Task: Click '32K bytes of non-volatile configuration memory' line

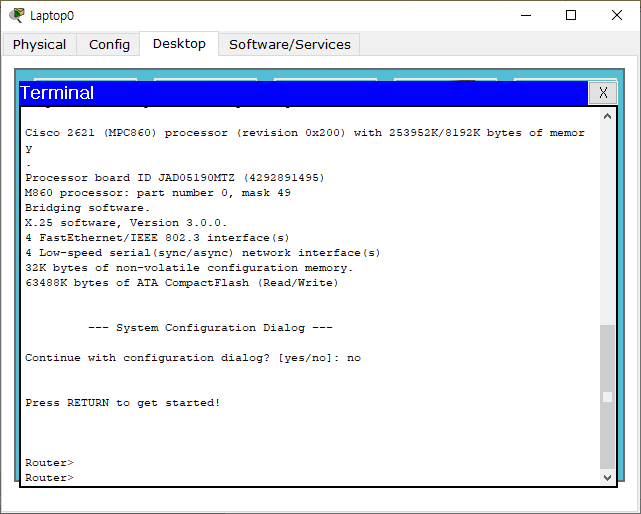Action: click(189, 268)
